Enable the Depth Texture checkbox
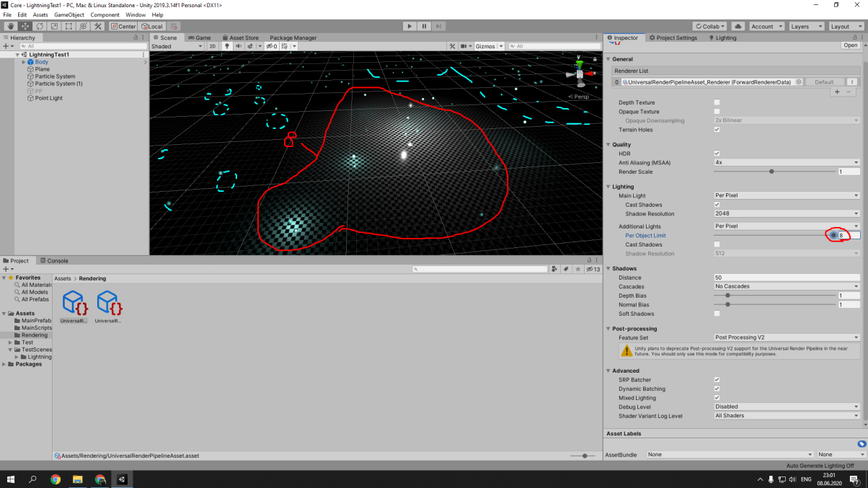Image resolution: width=868 pixels, height=488 pixels. point(717,103)
